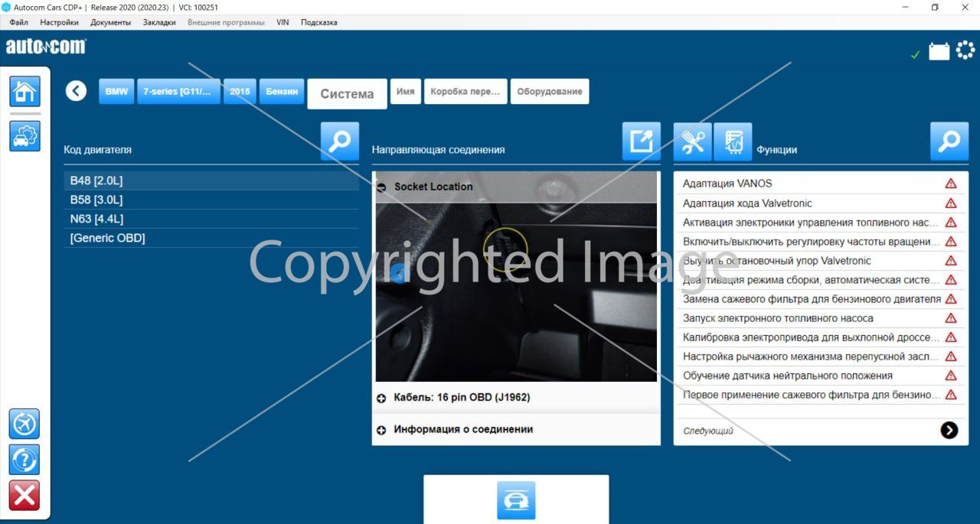Viewport: 980px width, 524px height.
Task: Select [Generic OBD] entry
Action: click(211, 238)
